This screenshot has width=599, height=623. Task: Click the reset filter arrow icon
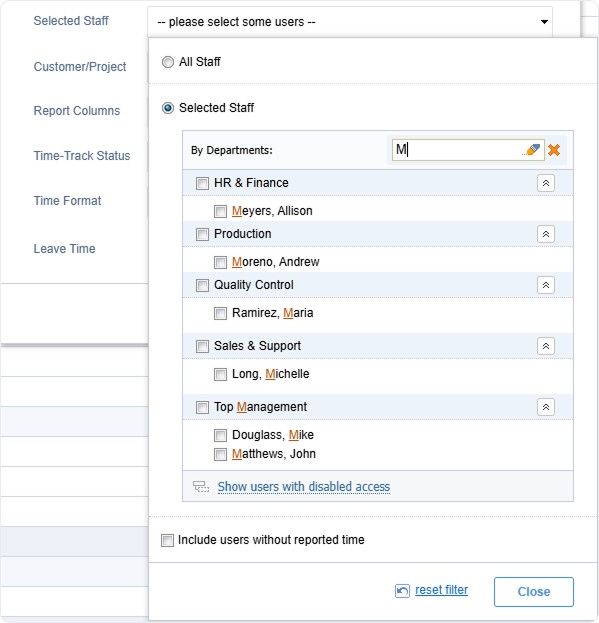pyautogui.click(x=402, y=590)
